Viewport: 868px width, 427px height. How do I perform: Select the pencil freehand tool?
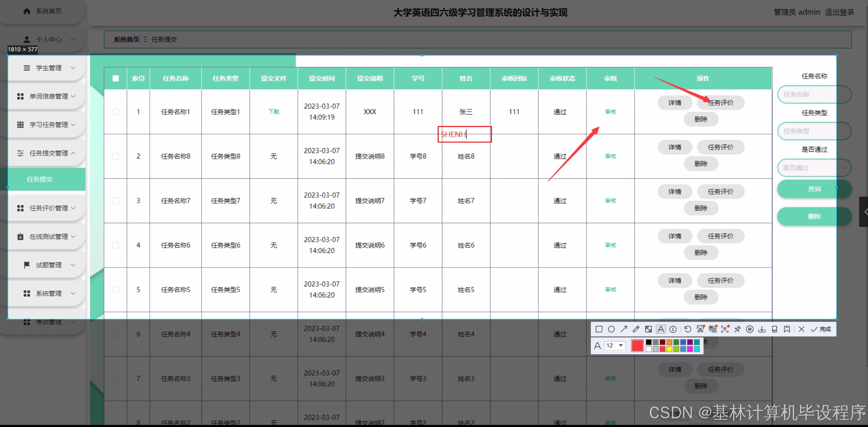[636, 329]
